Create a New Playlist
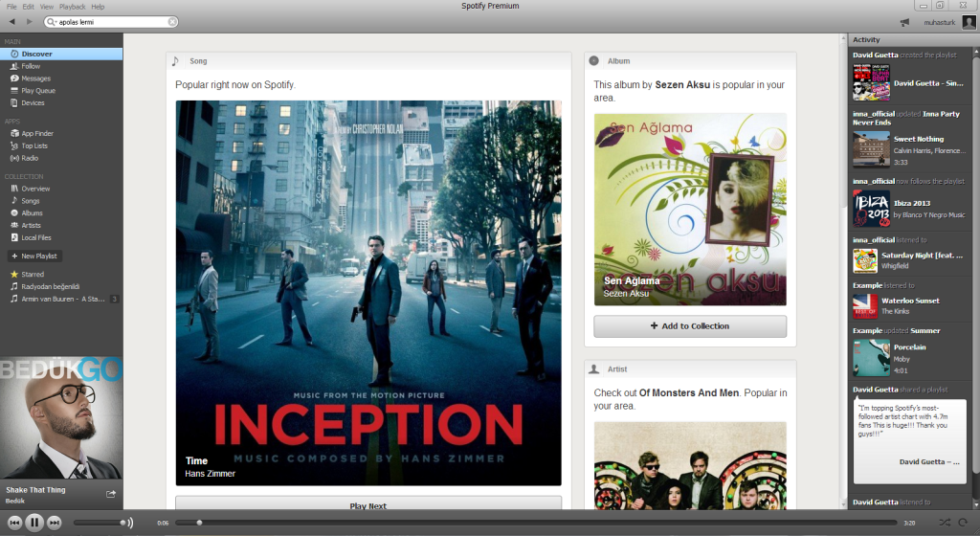The height and width of the screenshot is (536, 980). click(x=34, y=257)
